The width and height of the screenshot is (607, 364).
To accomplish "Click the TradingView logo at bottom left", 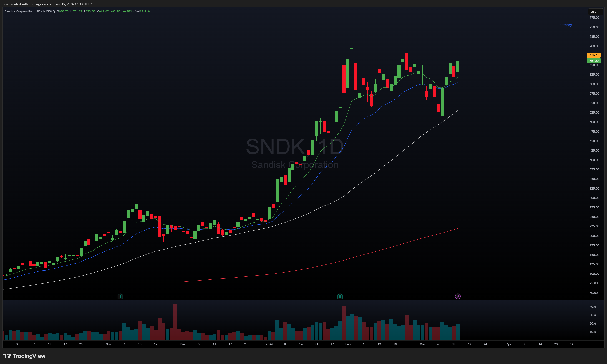I will [24, 356].
